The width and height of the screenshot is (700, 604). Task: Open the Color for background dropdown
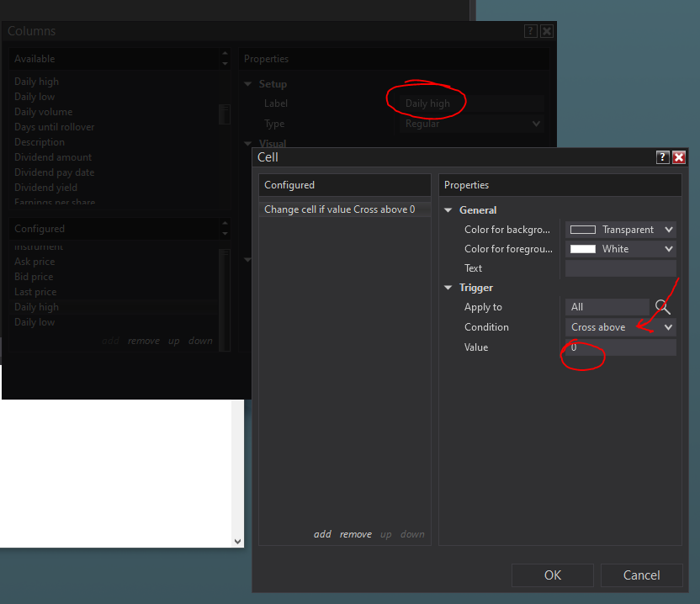tap(621, 230)
